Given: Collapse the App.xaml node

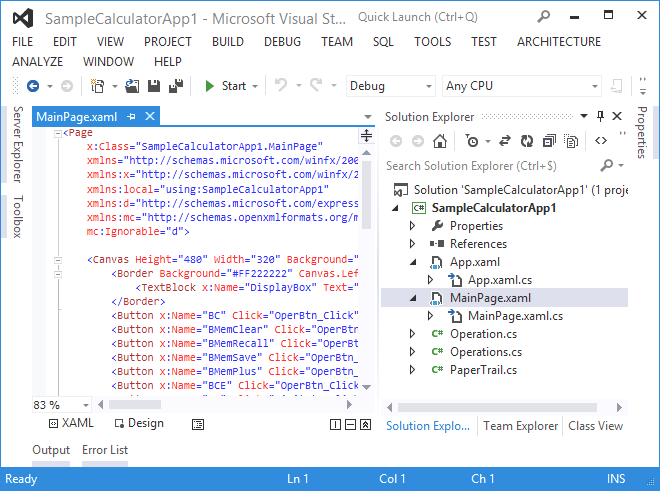Looking at the screenshot, I should (x=413, y=262).
